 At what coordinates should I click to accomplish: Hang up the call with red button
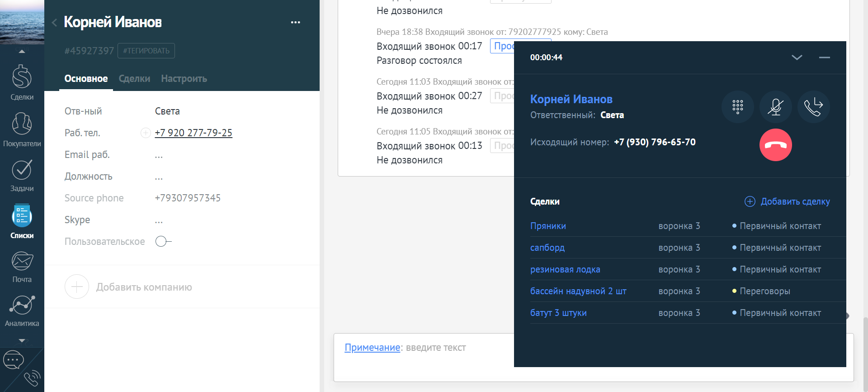pos(775,145)
